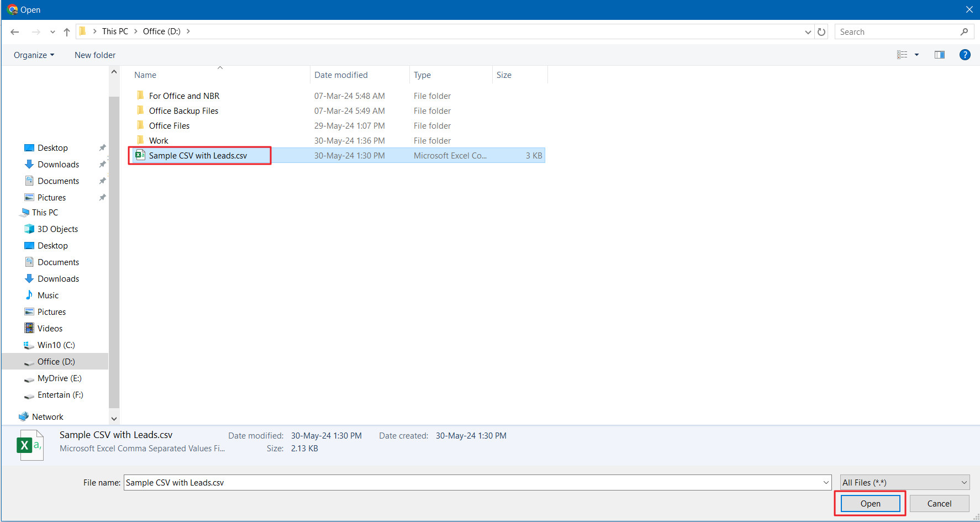This screenshot has width=980, height=522.
Task: Select the 3D Objects item in sidebar
Action: point(57,229)
